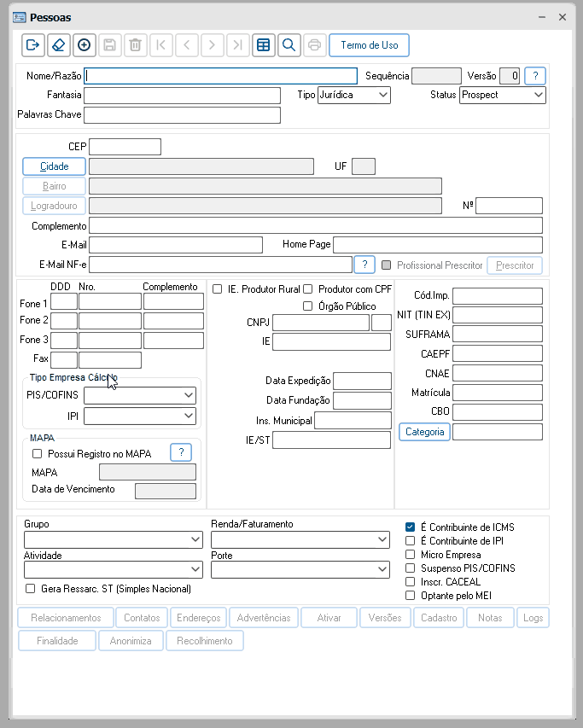Click the Fantasia input field
The image size is (583, 728).
coord(183,96)
